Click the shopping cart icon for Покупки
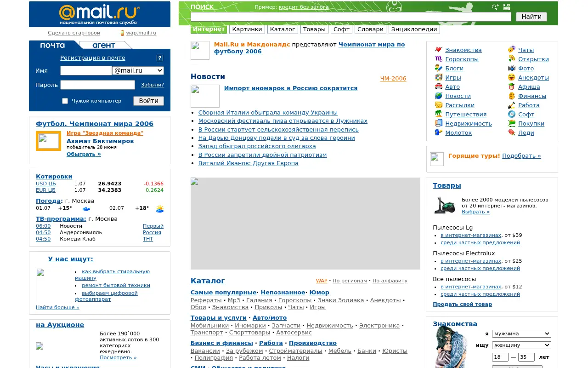The width and height of the screenshot is (588, 368). tap(511, 123)
